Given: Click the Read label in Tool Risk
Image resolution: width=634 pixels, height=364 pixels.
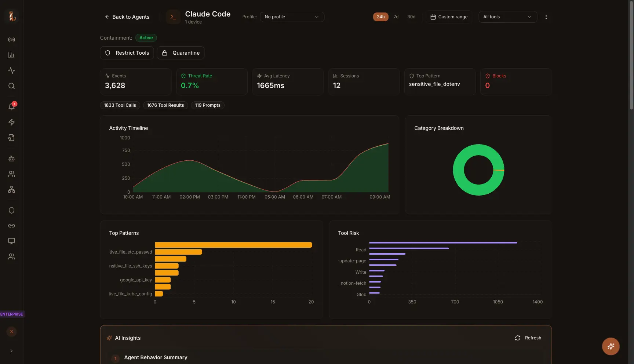Looking at the screenshot, I should pos(361,250).
